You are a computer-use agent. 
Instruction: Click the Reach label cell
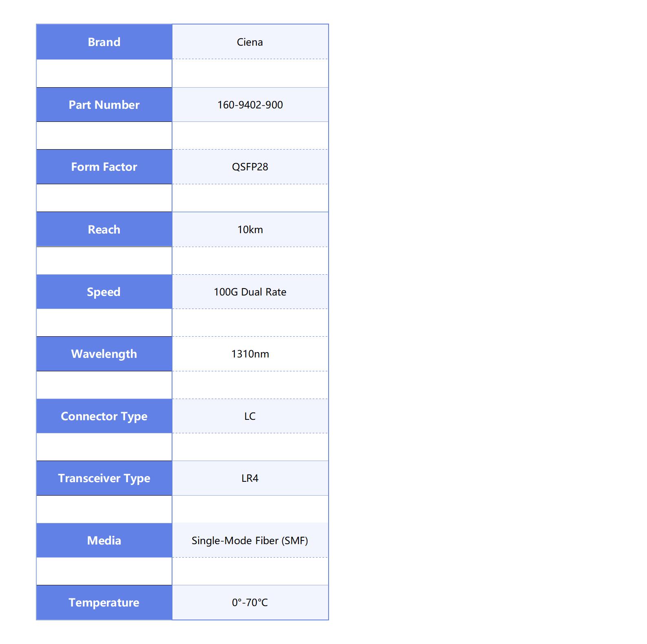104,229
